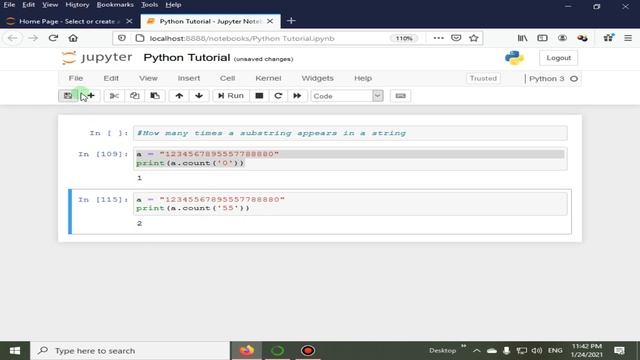This screenshot has width=640, height=360.
Task: Open Firefox library icon
Action: [x=522, y=38]
